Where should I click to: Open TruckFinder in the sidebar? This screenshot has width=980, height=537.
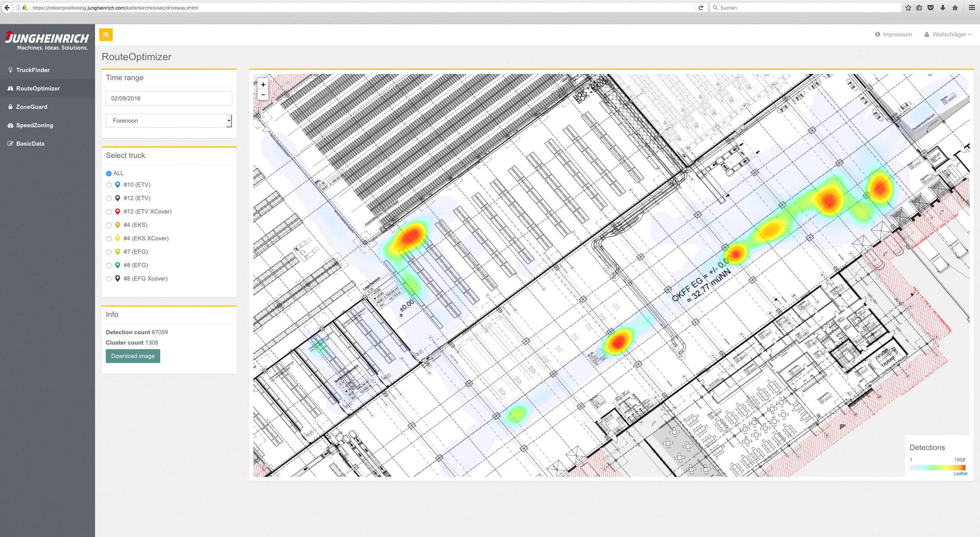coord(33,70)
